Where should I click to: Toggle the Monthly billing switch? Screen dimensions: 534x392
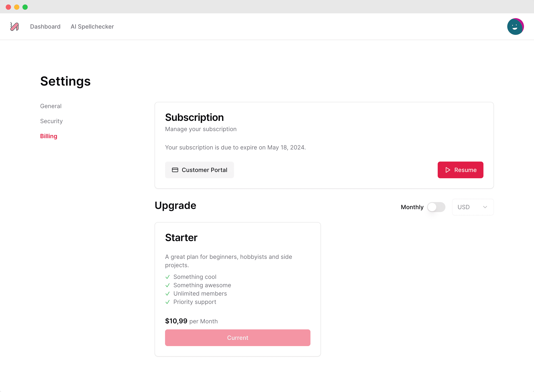pos(436,207)
